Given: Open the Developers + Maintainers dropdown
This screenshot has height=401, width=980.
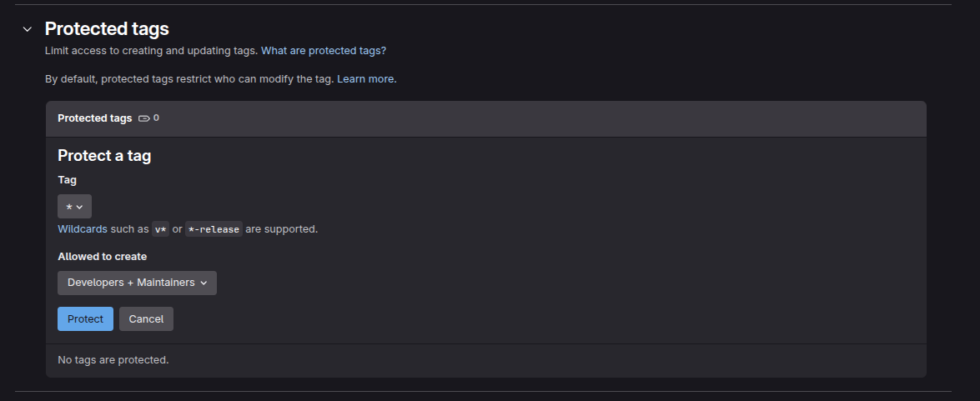Looking at the screenshot, I should click(137, 283).
